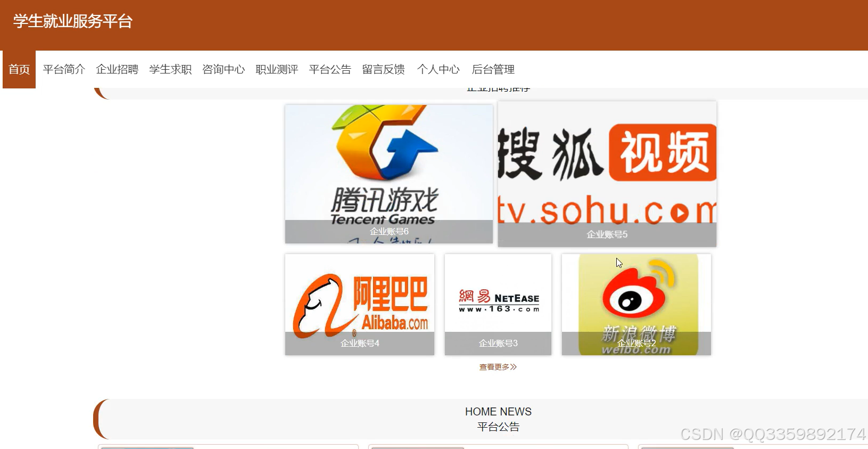Image resolution: width=868 pixels, height=449 pixels.
Task: Click the 企业账号6 caption label
Action: (x=389, y=231)
